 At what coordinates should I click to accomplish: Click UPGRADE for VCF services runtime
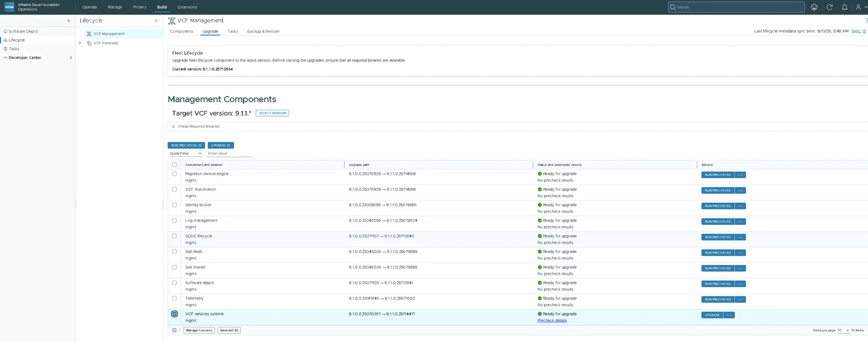[x=712, y=315]
